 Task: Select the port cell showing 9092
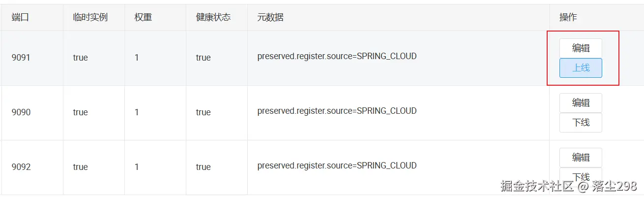(x=21, y=167)
